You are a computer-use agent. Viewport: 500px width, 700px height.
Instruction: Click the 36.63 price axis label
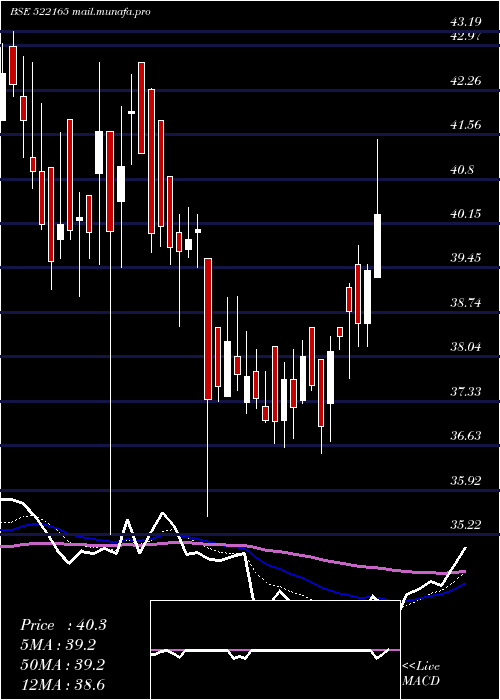coord(466,435)
